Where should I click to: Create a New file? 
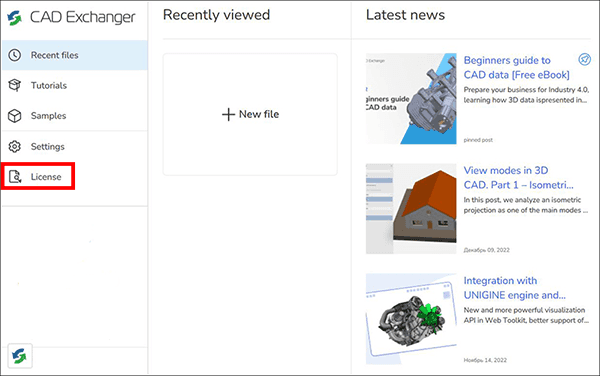pyautogui.click(x=250, y=114)
